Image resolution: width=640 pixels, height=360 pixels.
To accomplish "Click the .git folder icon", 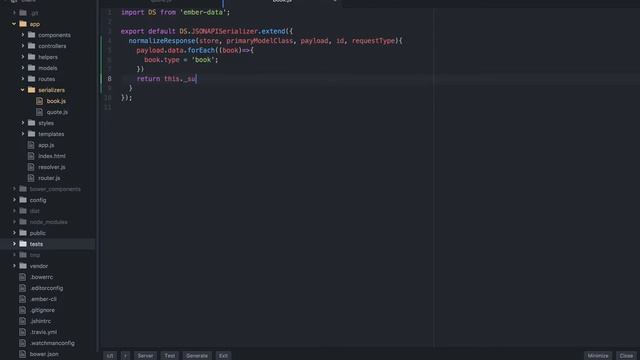I will click(23, 13).
